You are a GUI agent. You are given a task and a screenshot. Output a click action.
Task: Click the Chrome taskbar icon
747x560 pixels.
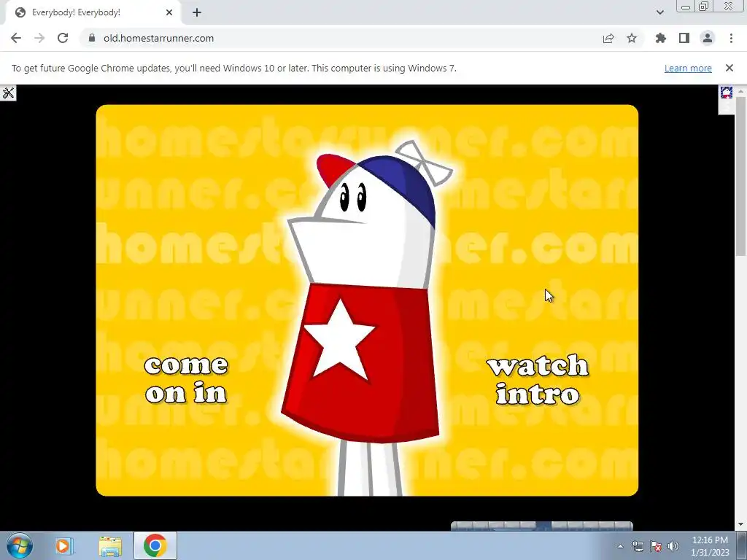(155, 545)
